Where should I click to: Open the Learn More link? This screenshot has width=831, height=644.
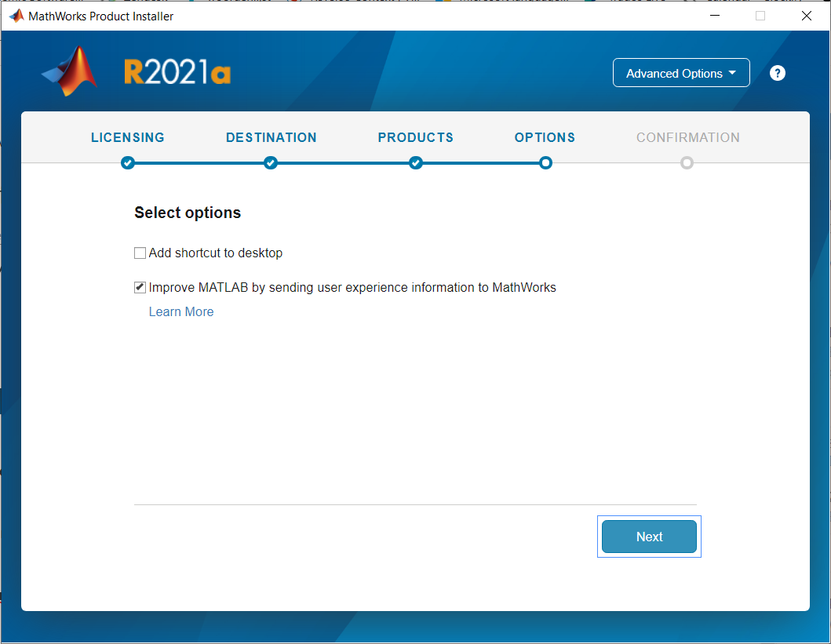[181, 312]
